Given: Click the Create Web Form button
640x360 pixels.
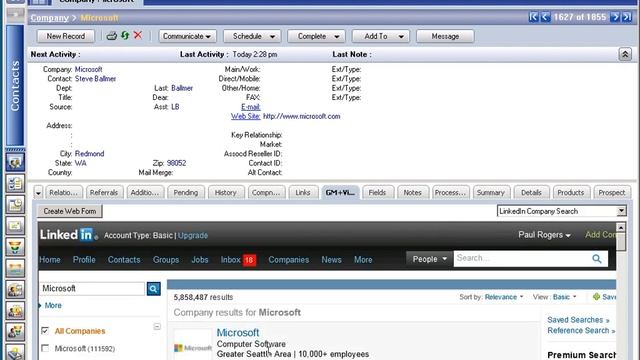Looking at the screenshot, I should point(70,211).
